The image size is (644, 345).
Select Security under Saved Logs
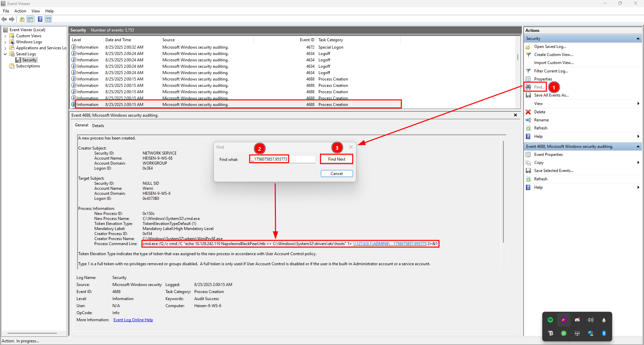(x=29, y=60)
